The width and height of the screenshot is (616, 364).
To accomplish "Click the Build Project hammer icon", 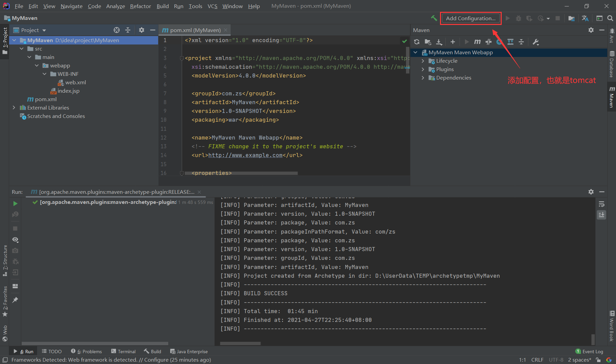I will click(x=434, y=18).
